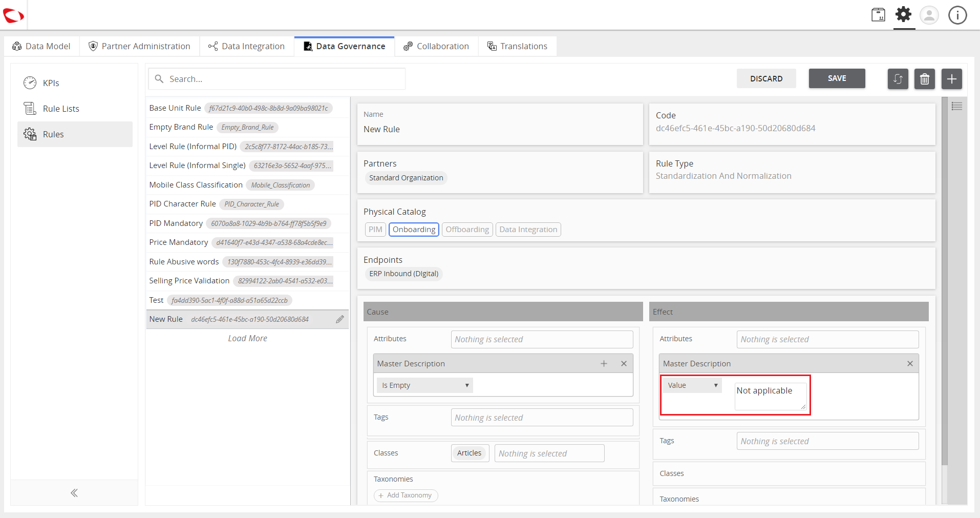
Task: Select Empty Brand Rule
Action: [x=247, y=127]
